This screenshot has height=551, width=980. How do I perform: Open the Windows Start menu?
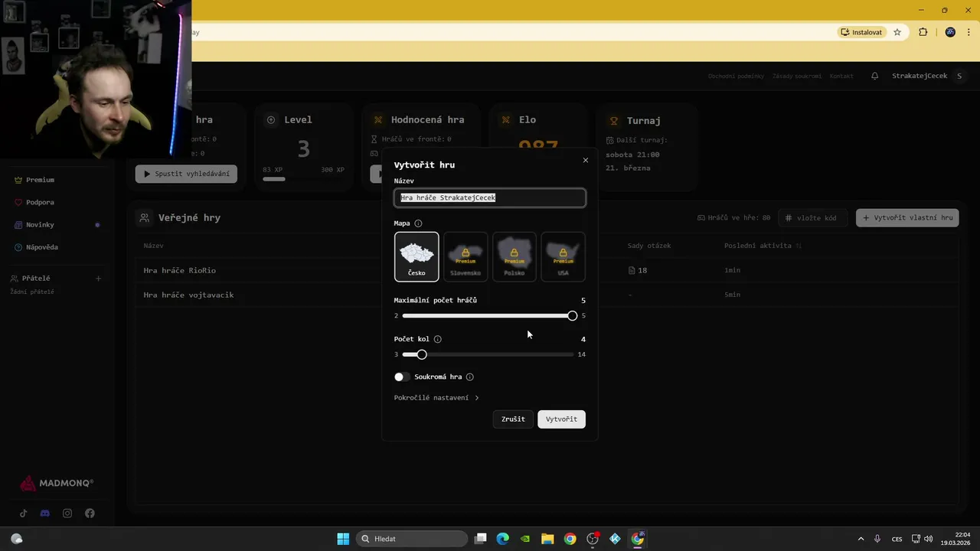tap(343, 539)
